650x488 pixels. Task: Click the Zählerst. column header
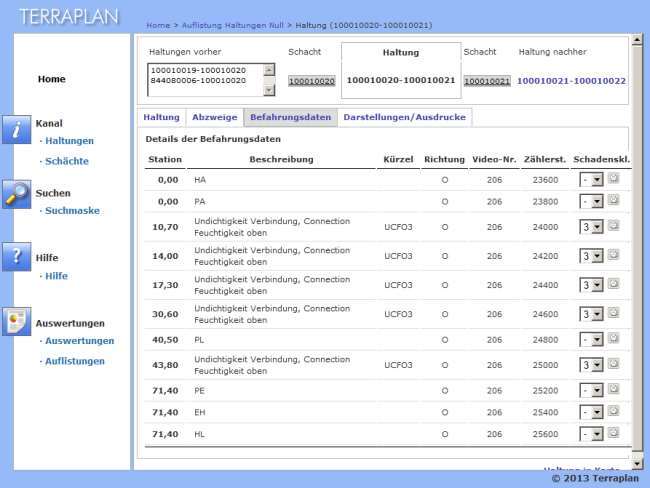[x=545, y=159]
